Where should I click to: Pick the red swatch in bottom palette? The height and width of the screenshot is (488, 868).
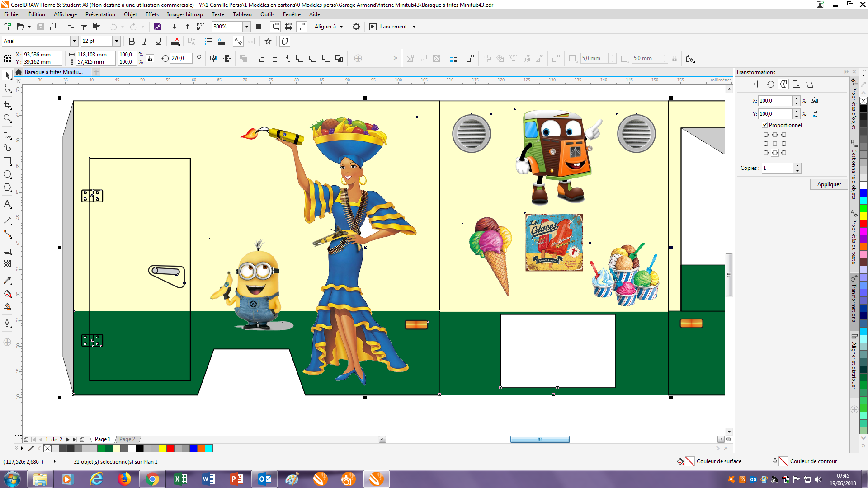coord(170,448)
